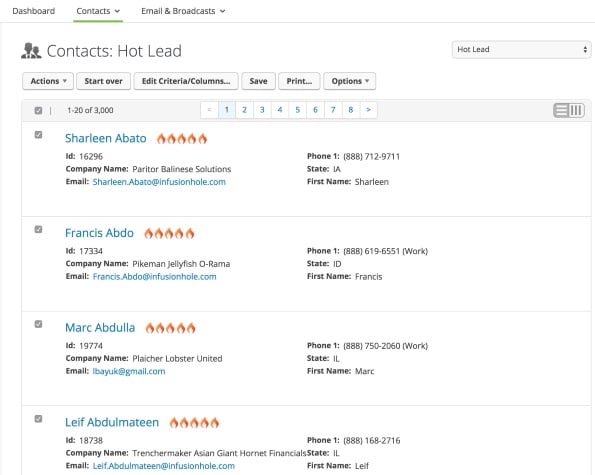Toggle the select-all contacts checkbox
Viewport: 595px width, 475px height.
tap(38, 110)
